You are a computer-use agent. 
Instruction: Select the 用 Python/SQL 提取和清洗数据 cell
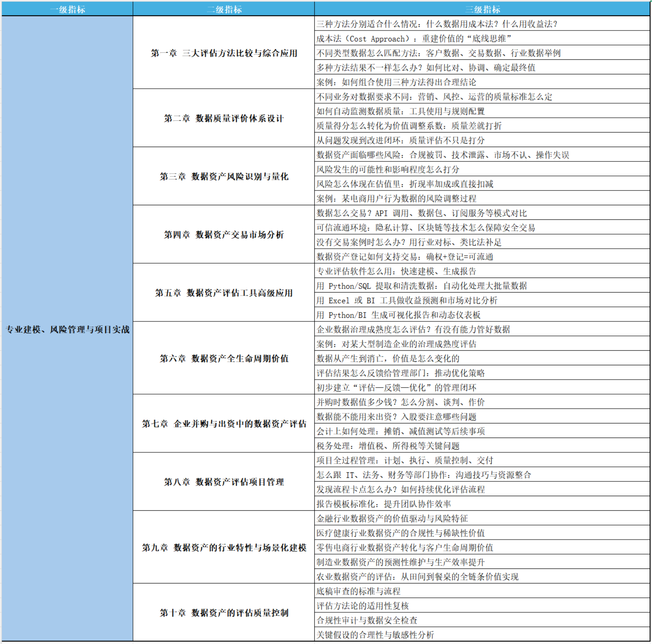point(421,286)
